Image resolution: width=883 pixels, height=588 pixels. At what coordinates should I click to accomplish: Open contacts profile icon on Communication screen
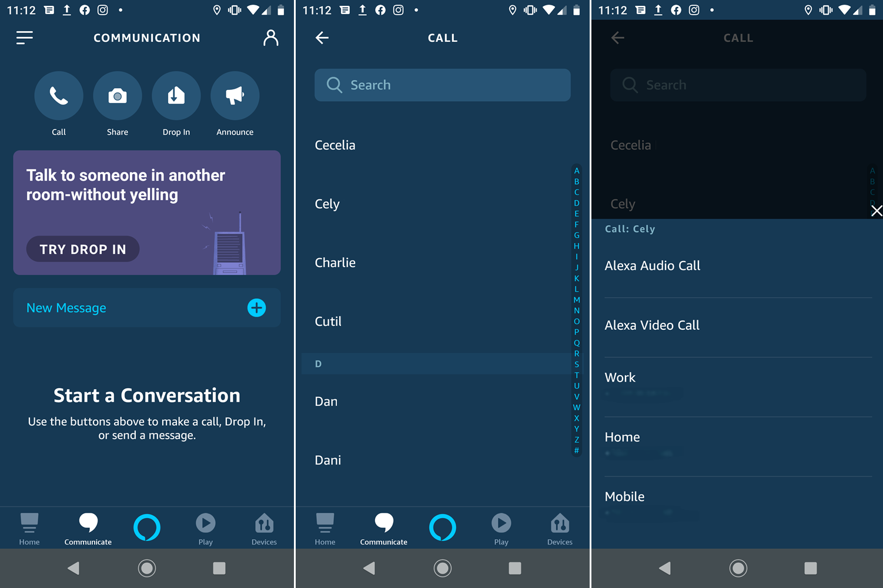(270, 38)
